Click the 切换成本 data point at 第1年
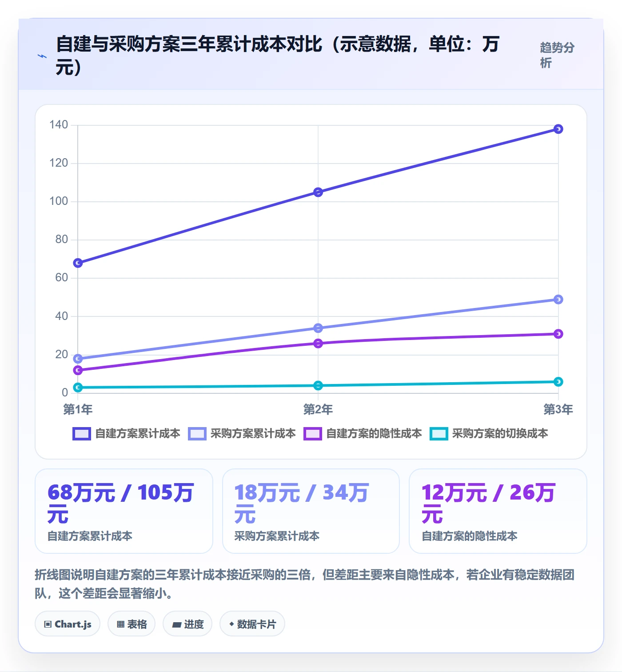This screenshot has height=672, width=622. coord(78,388)
